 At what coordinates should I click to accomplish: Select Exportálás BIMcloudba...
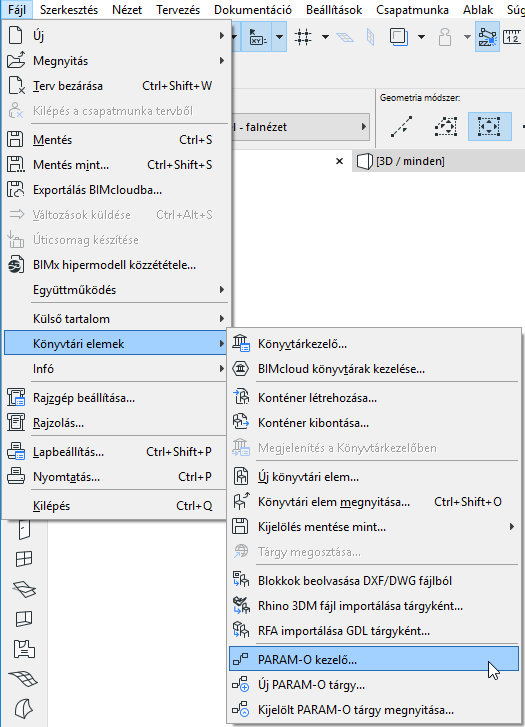coord(116,189)
